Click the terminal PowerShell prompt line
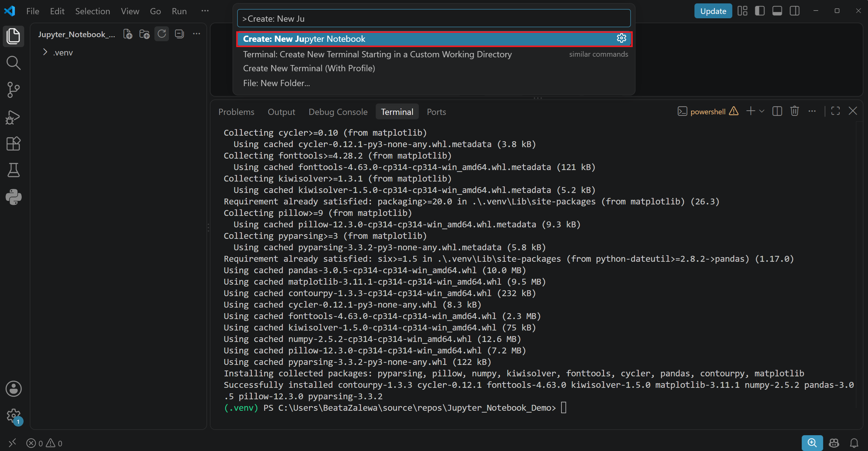The width and height of the screenshot is (868, 451). tap(395, 408)
